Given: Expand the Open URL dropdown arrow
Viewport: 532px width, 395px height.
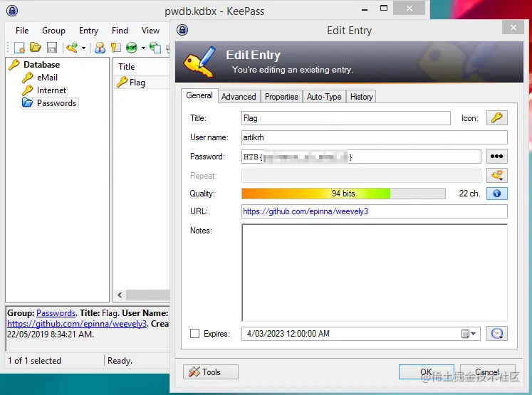Looking at the screenshot, I should click(x=143, y=48).
